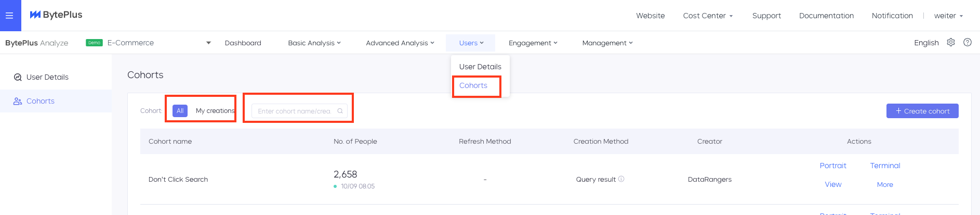Focus the cohort name search field
Screen dimensions: 980x215
(299, 111)
